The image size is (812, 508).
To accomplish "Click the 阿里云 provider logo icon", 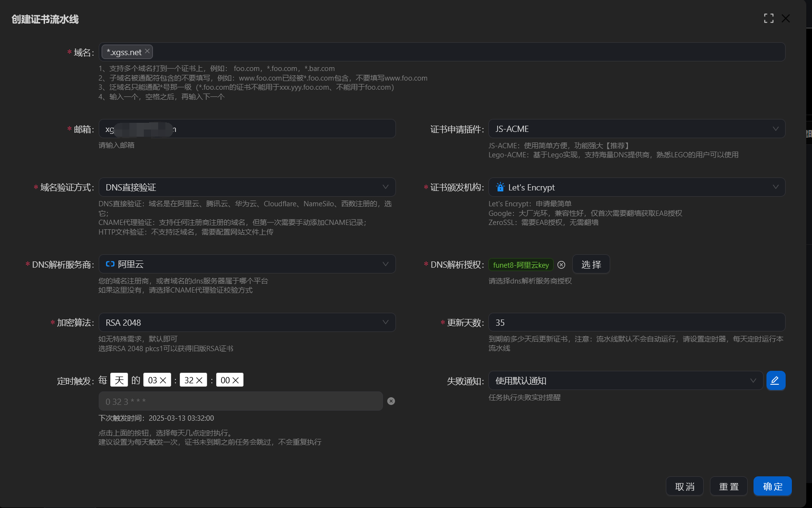I will click(x=110, y=264).
